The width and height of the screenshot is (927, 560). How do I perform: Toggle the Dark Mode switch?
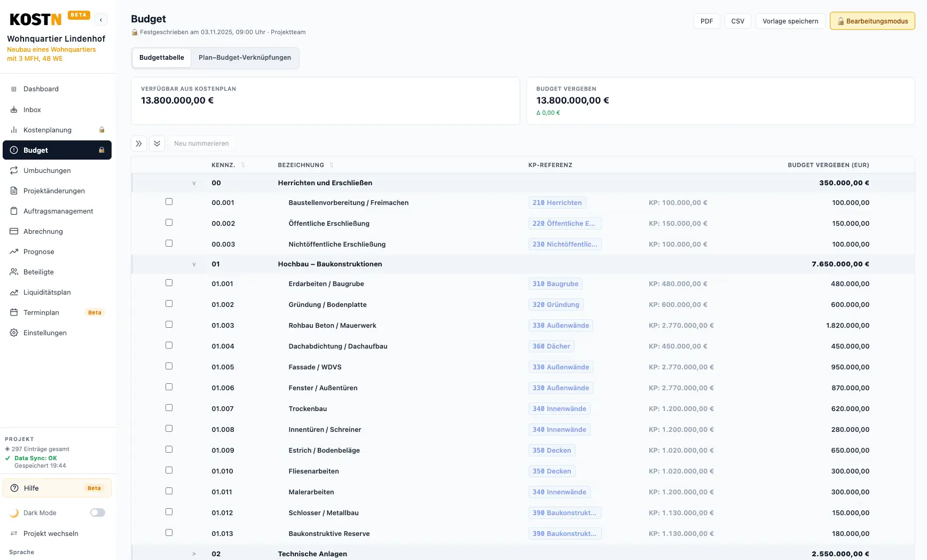[x=98, y=513]
